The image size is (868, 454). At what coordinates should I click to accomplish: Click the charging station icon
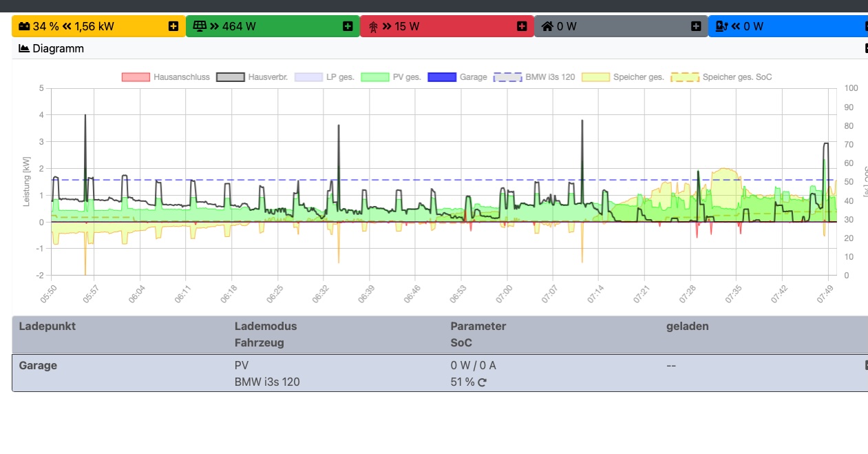click(721, 26)
